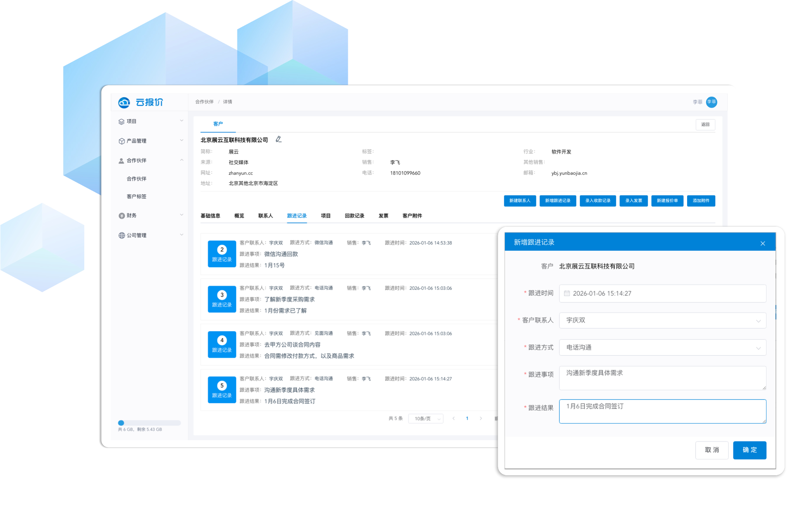This screenshot has height=520, width=812.
Task: Click the 产品管理 cube icon in sidebar
Action: 121,141
